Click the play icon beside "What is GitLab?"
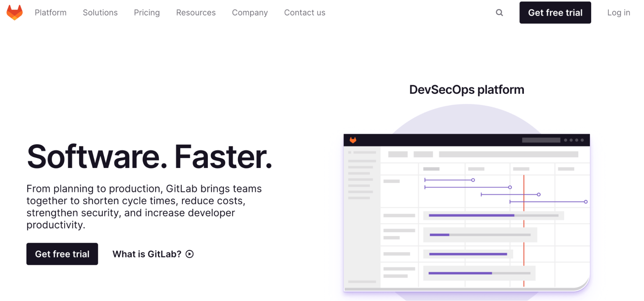Image resolution: width=644 pixels, height=301 pixels. coord(190,254)
